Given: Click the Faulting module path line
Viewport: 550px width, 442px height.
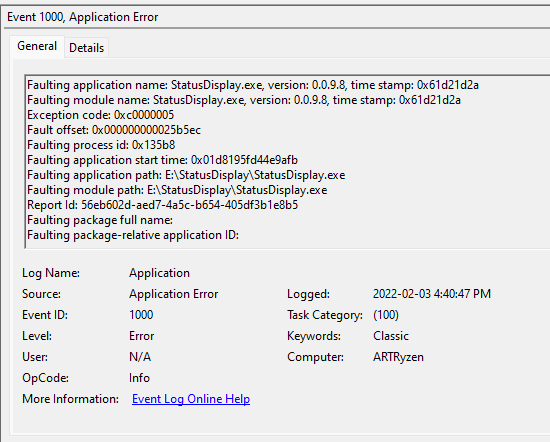Looking at the screenshot, I should point(177,190).
